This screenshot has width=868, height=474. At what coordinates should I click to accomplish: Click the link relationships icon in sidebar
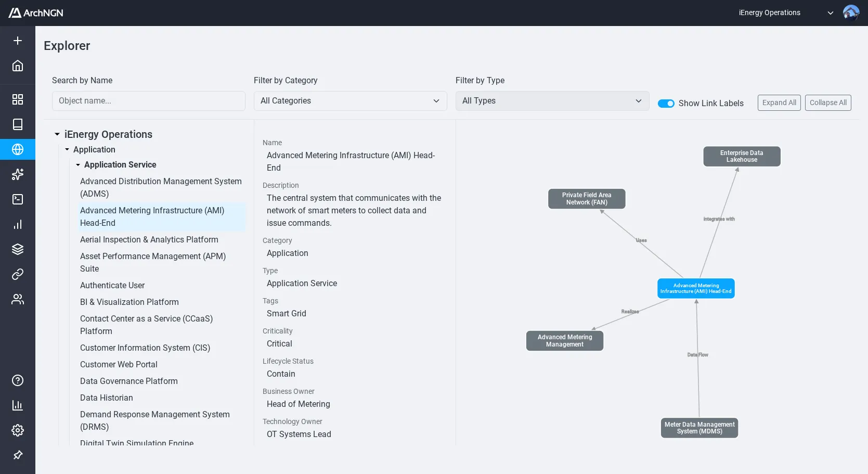point(18,274)
